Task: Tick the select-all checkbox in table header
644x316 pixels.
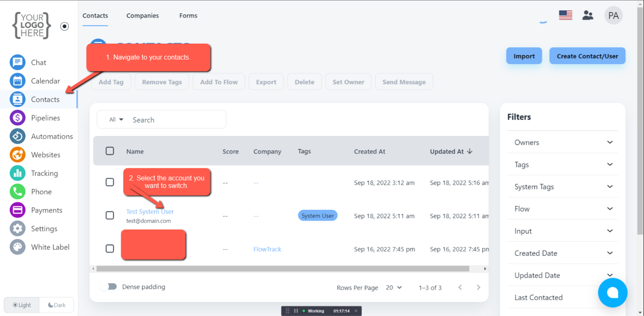Action: (110, 151)
